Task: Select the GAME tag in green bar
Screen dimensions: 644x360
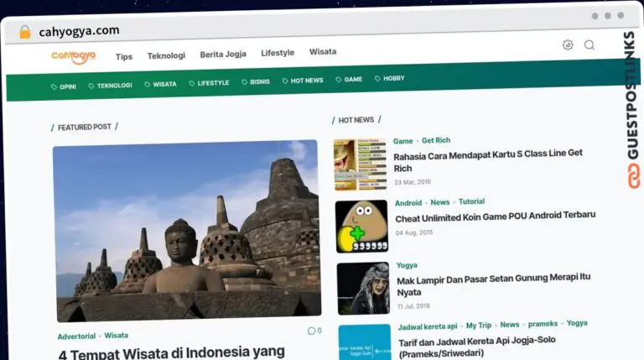Action: (349, 80)
